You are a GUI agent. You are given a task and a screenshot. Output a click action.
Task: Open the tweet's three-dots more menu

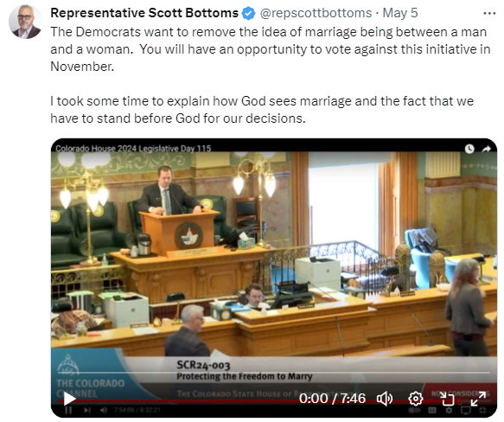[489, 14]
